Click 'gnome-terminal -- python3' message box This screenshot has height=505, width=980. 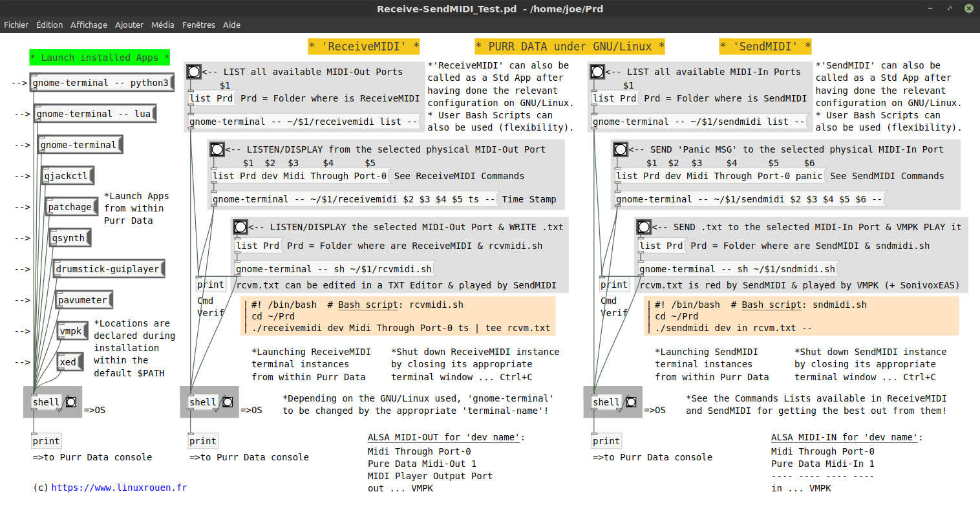tap(102, 83)
